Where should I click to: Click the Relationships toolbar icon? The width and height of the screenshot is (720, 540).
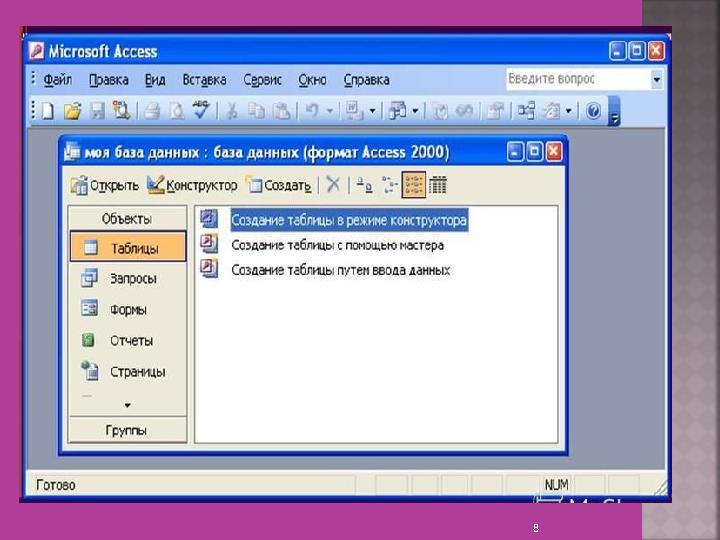(x=526, y=111)
